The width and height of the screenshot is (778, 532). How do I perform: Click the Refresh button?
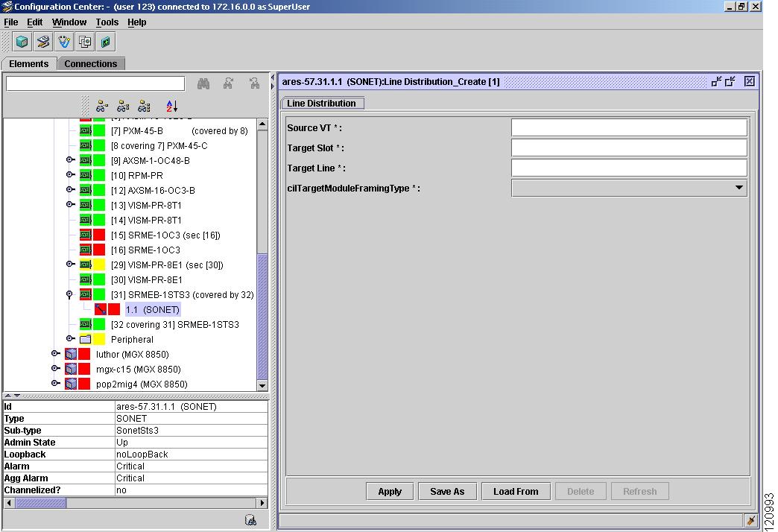pos(639,491)
